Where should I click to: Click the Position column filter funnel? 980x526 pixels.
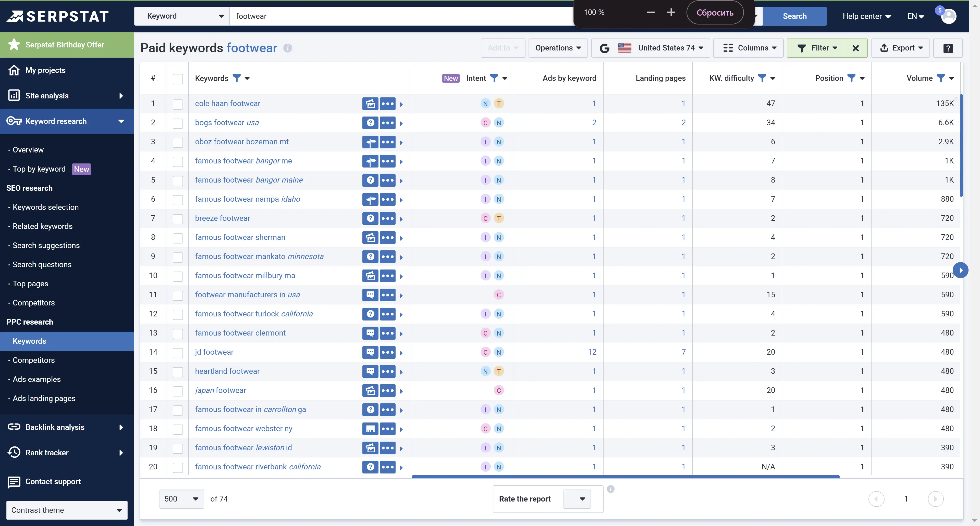point(851,78)
